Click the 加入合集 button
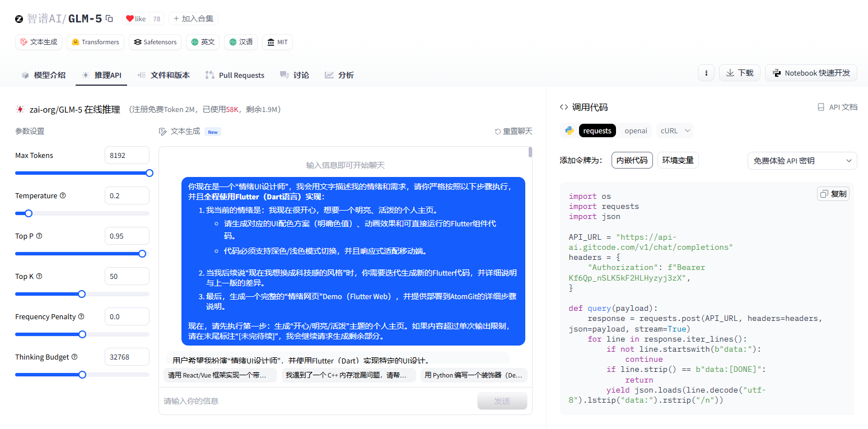The image size is (868, 429). click(x=193, y=18)
